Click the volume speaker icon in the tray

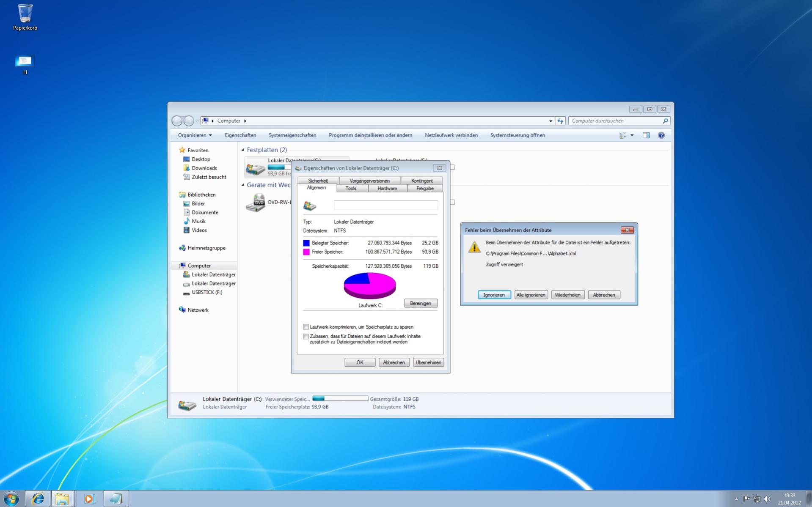click(767, 499)
